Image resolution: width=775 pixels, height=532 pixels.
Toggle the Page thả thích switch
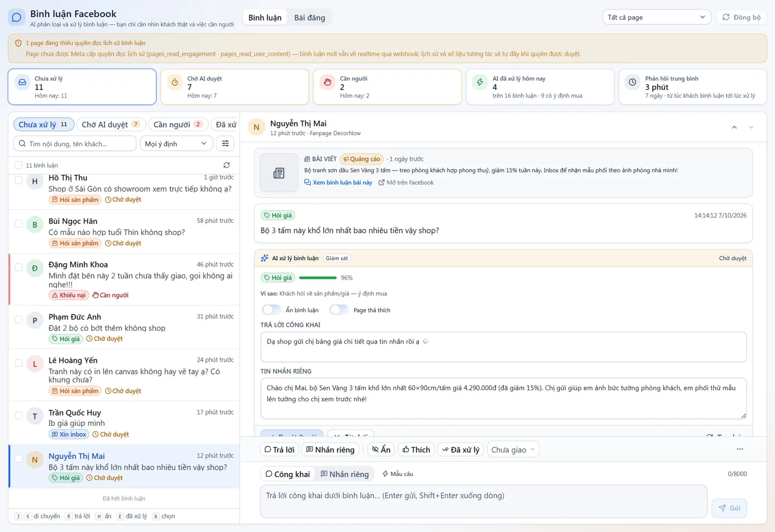(339, 310)
